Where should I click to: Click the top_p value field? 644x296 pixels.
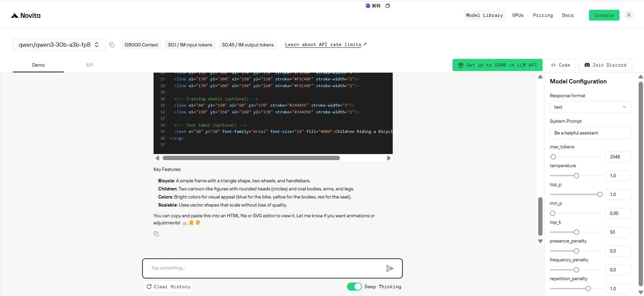click(618, 194)
